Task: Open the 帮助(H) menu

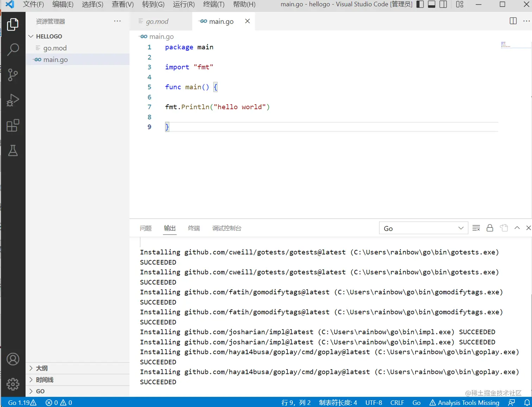Action: tap(244, 4)
